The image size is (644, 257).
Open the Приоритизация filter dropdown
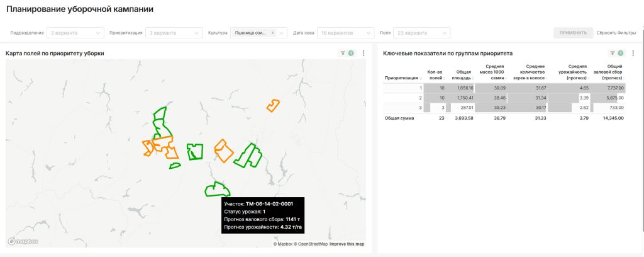(x=174, y=33)
